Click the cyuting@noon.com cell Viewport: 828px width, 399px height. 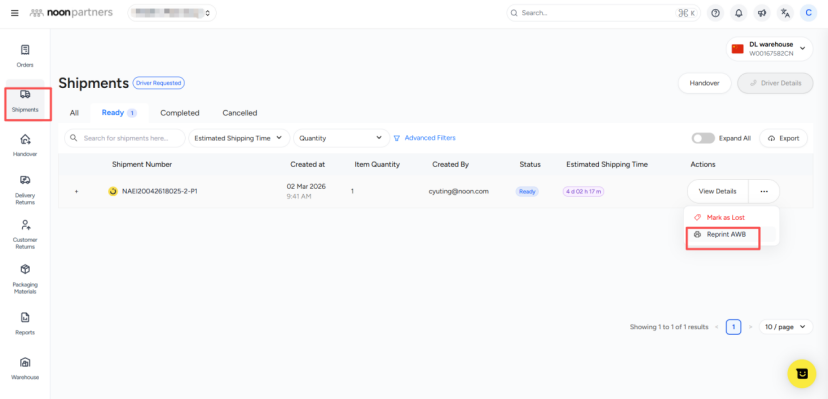click(x=458, y=192)
